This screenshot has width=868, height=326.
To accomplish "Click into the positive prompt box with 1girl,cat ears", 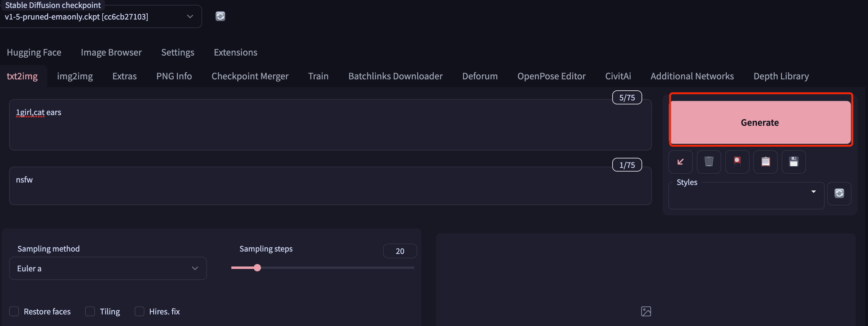I will coord(330,125).
